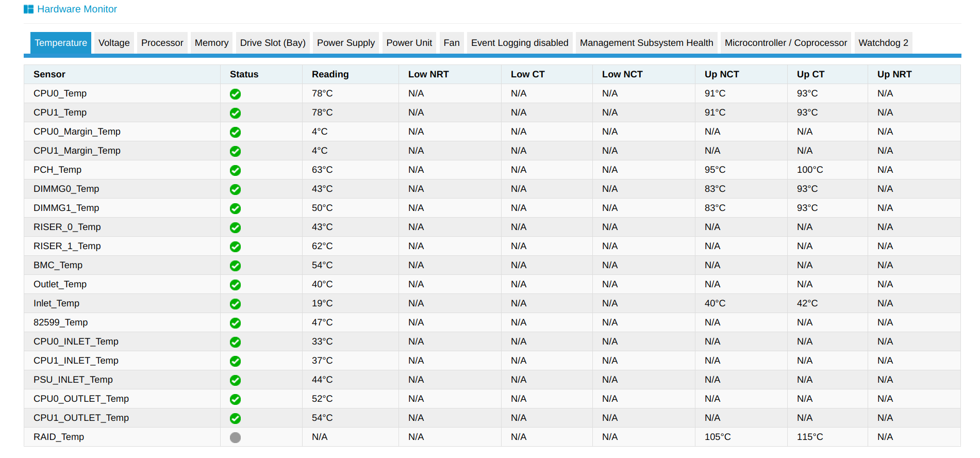The height and width of the screenshot is (458, 980).
Task: Click the PCH_Temp status check icon
Action: pyautogui.click(x=235, y=170)
